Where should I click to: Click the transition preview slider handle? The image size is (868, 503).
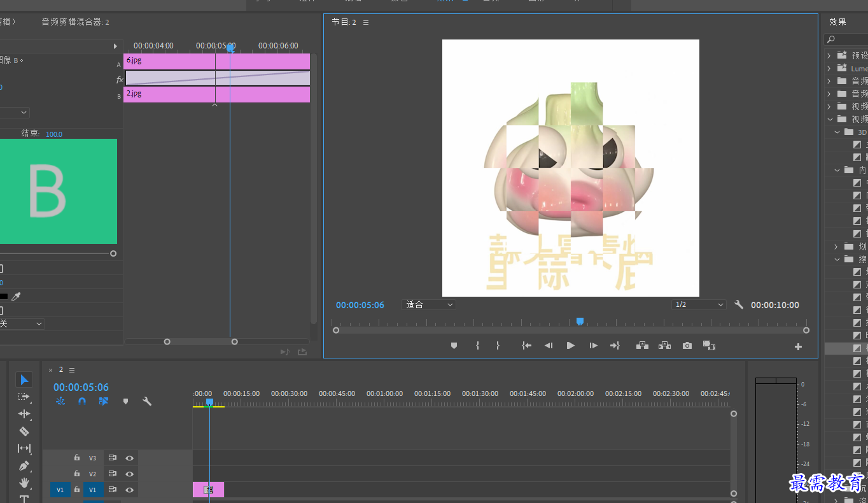coord(113,253)
